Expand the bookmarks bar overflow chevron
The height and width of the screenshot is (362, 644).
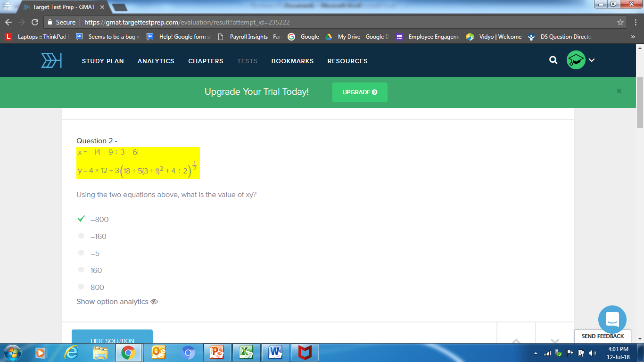point(633,37)
